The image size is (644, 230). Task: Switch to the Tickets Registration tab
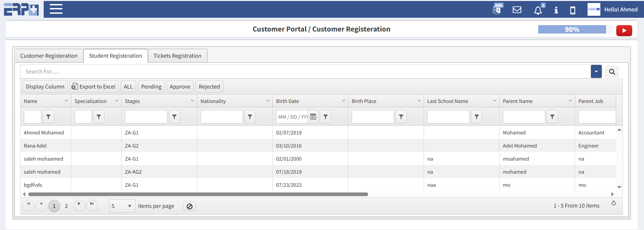tap(177, 56)
